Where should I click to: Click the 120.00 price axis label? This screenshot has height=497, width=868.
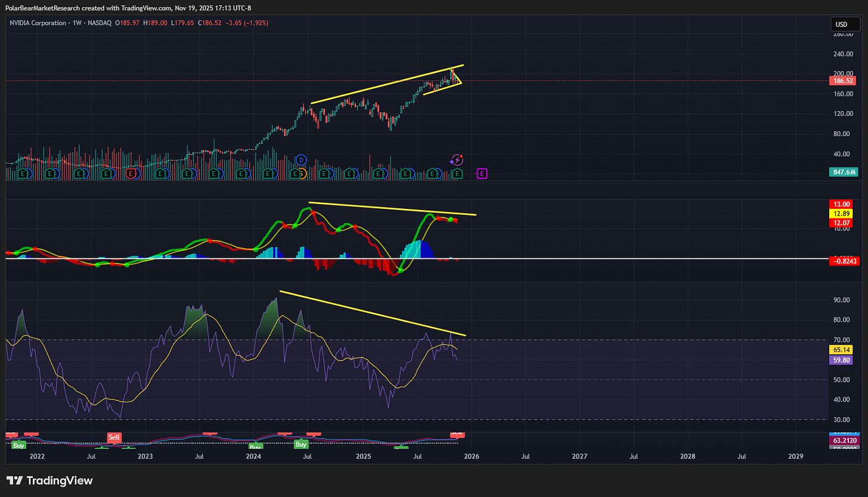point(842,113)
